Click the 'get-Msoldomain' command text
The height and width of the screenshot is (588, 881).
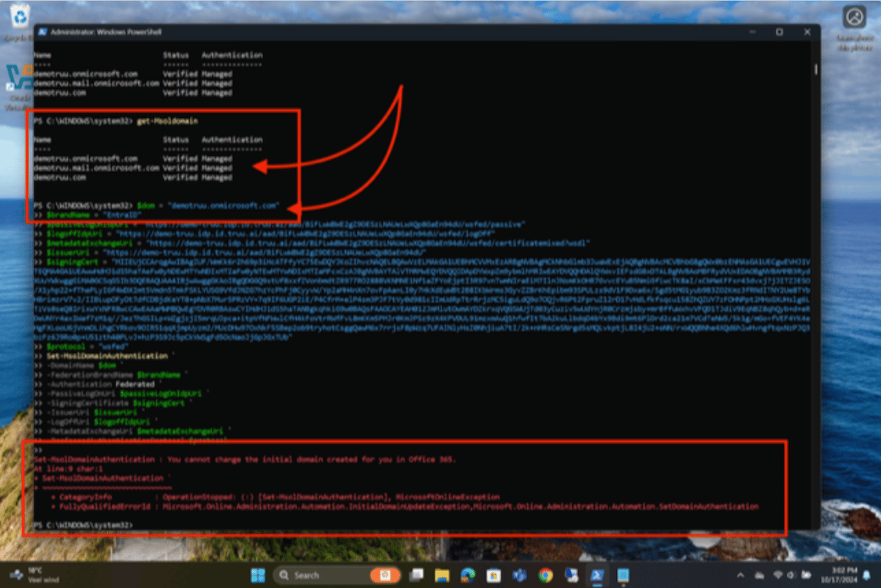click(x=167, y=121)
